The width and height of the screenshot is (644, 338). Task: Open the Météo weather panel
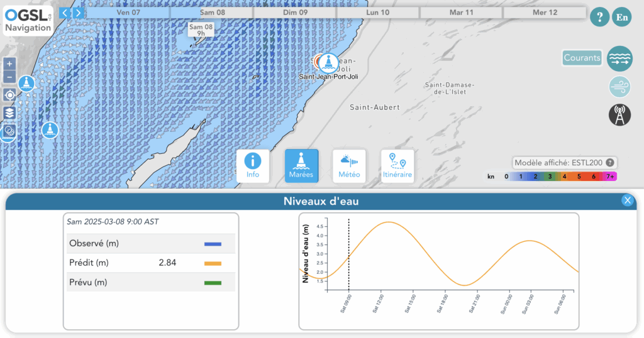click(349, 165)
